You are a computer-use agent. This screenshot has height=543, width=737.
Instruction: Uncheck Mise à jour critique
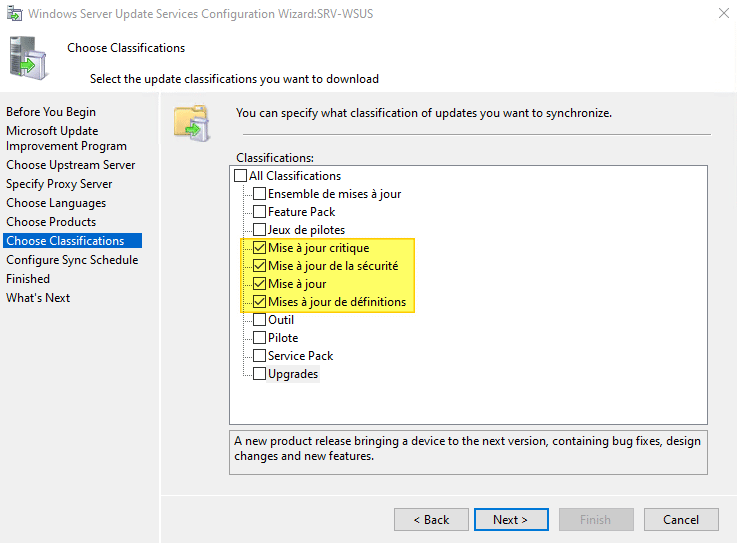pos(259,248)
